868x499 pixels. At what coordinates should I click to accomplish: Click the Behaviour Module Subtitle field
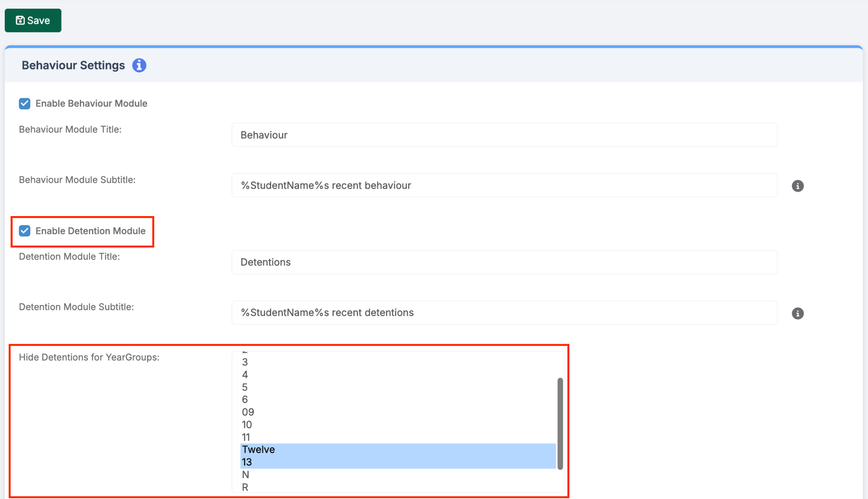coord(504,186)
